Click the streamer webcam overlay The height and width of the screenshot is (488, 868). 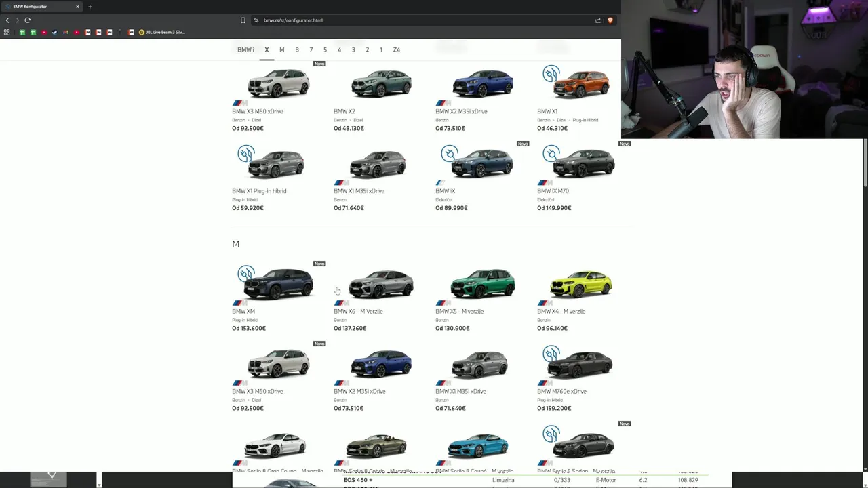(745, 69)
